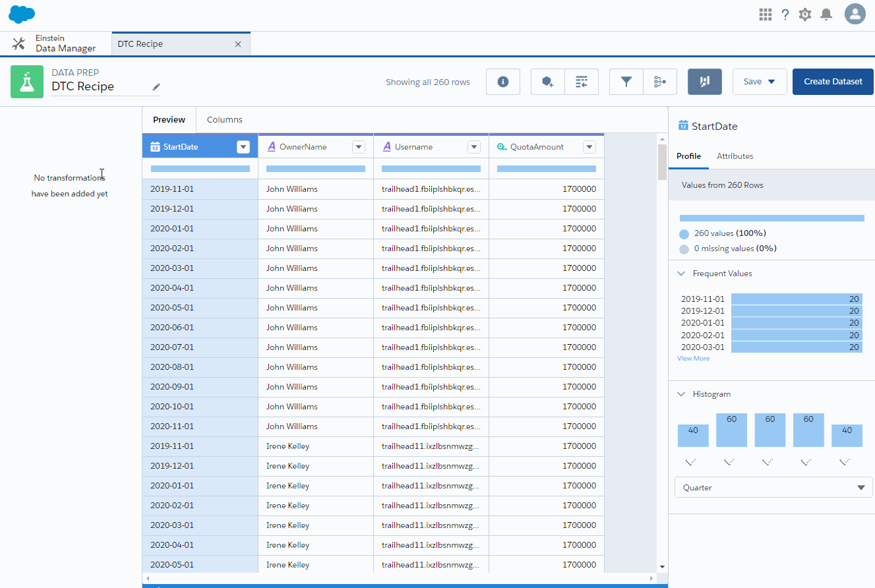The image size is (875, 588).
Task: Click the column transform list icon
Action: pyautogui.click(x=582, y=82)
